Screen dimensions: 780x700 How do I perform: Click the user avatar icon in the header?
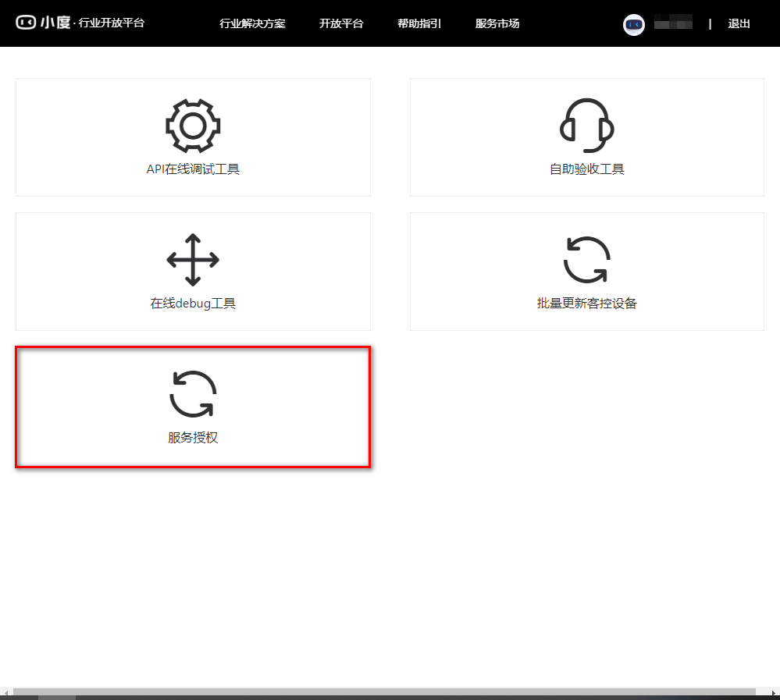click(633, 24)
